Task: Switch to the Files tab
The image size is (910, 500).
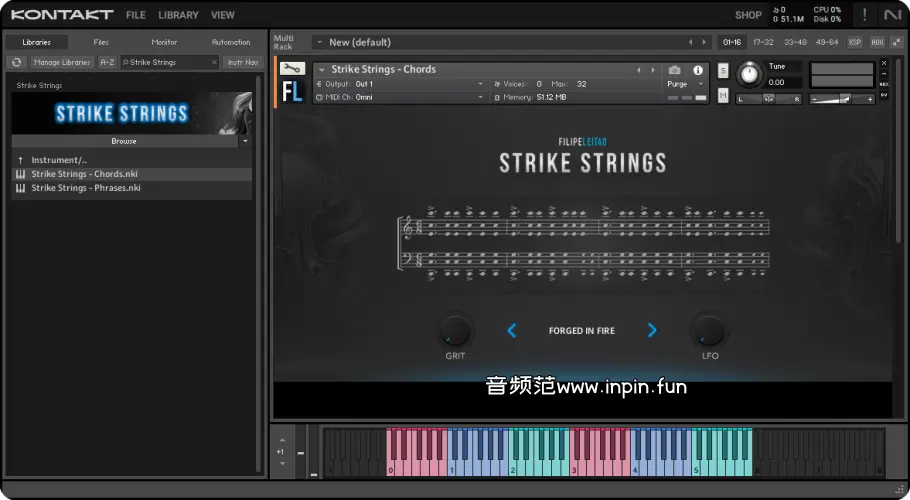Action: 101,42
